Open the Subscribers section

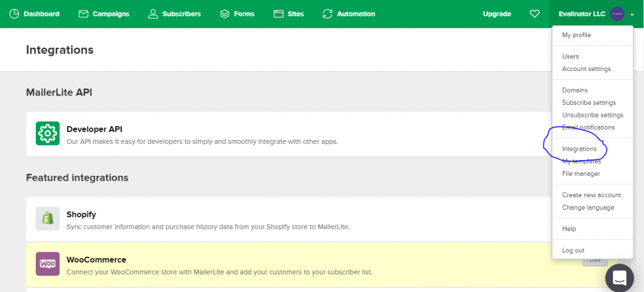point(174,14)
